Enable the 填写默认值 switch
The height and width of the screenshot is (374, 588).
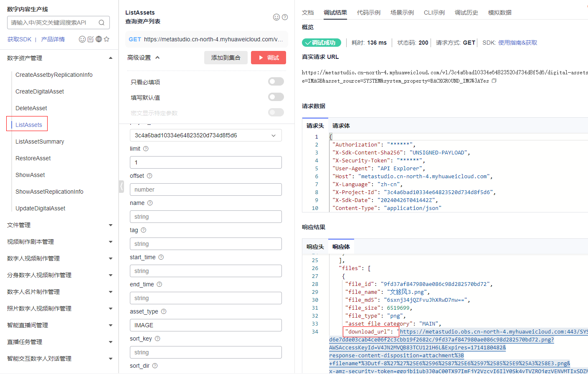(276, 97)
